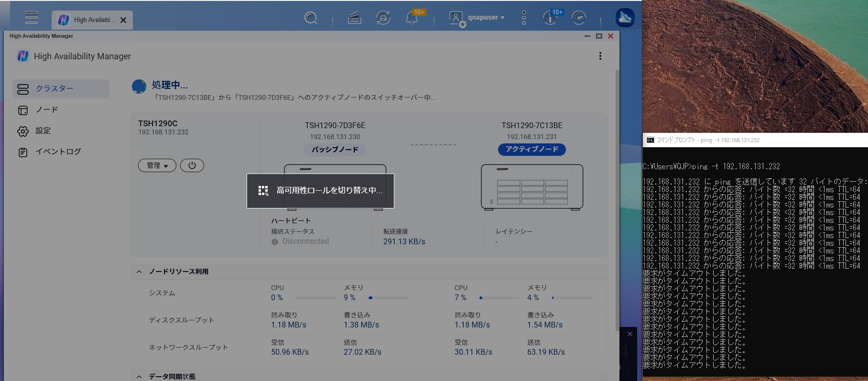Click the パッシブノード badge
The image size is (868, 381).
coord(335,150)
